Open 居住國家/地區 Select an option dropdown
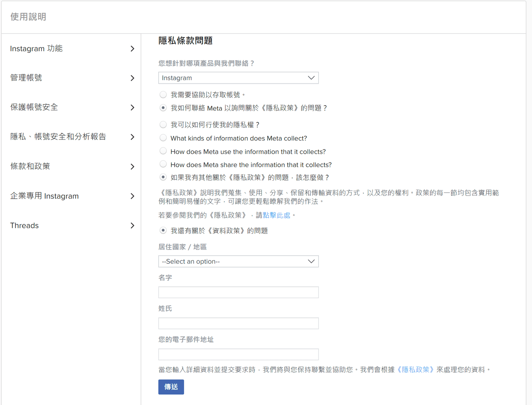 pyautogui.click(x=238, y=262)
